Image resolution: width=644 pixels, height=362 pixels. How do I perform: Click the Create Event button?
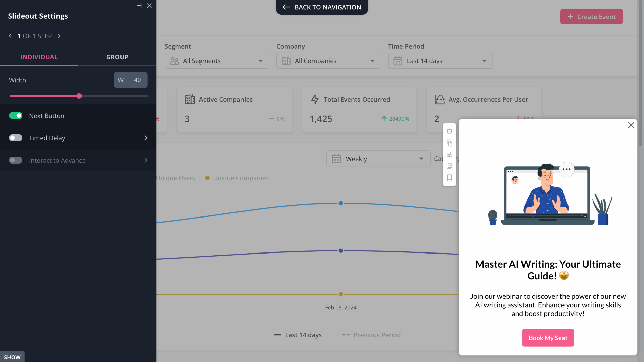point(591,17)
